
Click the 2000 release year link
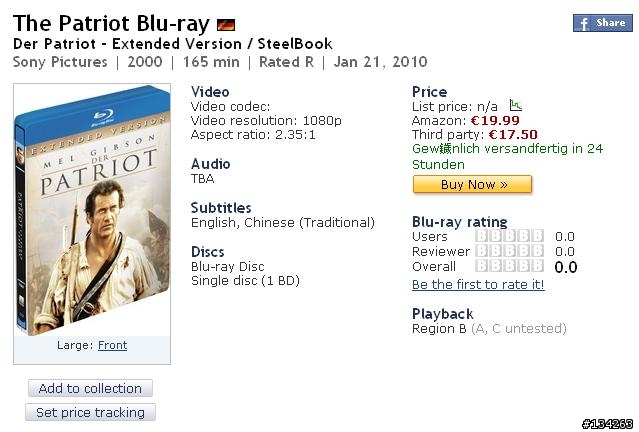pos(145,62)
